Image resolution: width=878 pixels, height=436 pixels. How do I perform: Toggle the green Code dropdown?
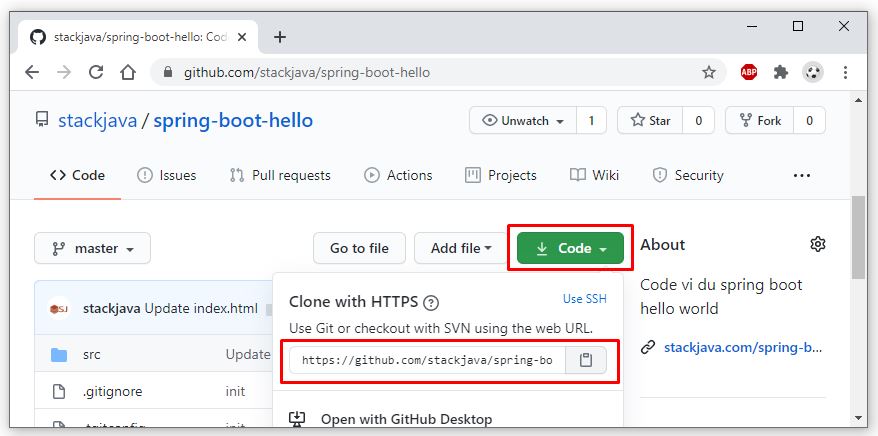click(x=570, y=248)
